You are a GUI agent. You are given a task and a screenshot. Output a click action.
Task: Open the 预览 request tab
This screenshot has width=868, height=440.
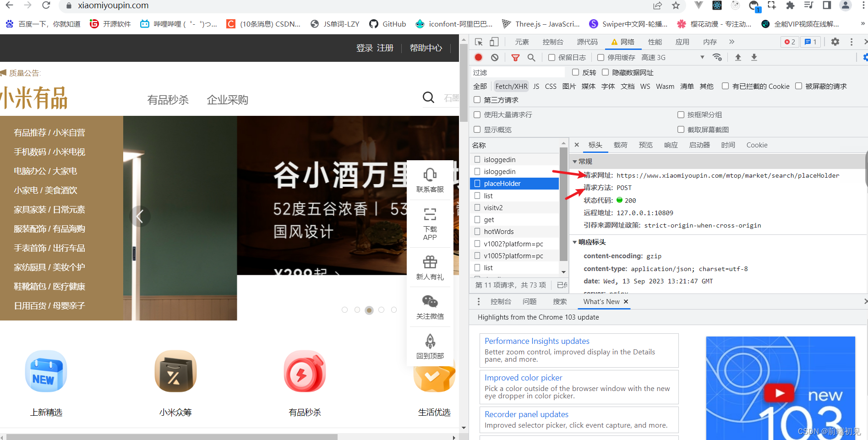coord(646,145)
